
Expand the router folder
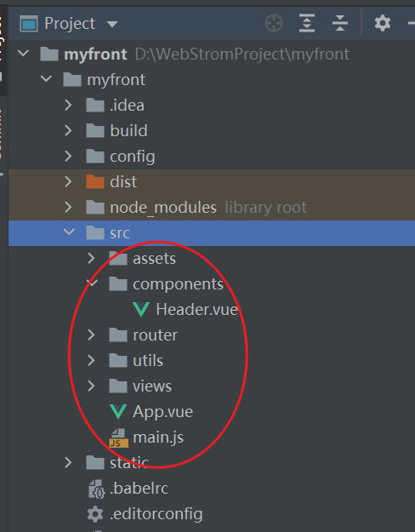tap(91, 335)
